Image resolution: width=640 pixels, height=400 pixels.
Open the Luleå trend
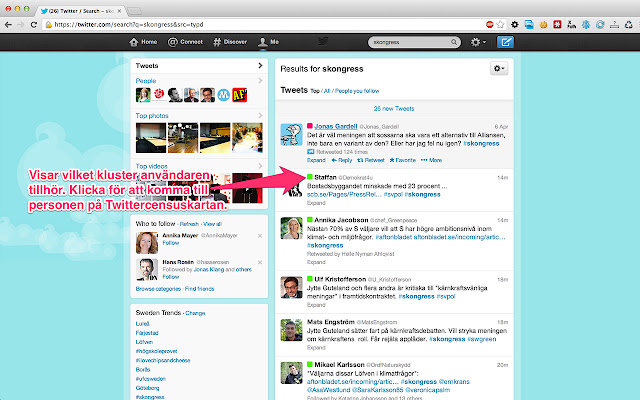(x=142, y=324)
